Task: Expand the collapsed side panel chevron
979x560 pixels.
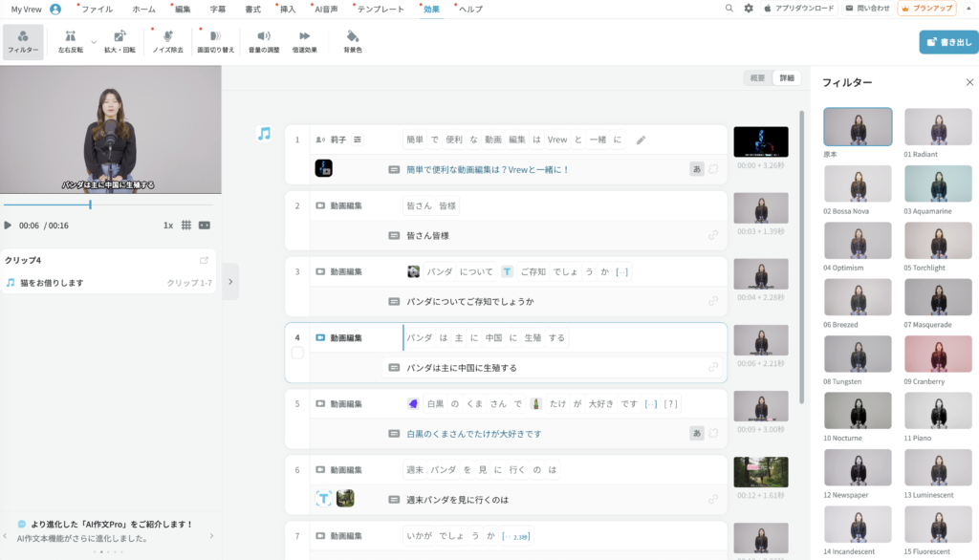Action: (230, 282)
